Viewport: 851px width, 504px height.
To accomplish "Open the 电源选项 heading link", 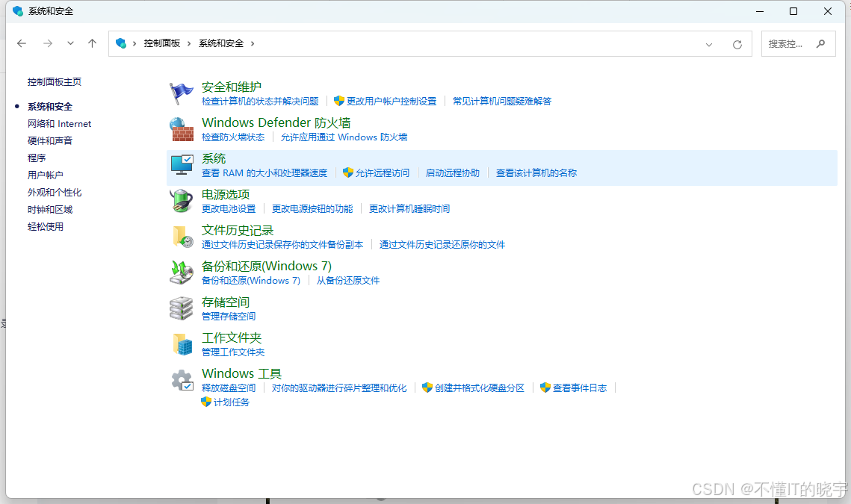I will tap(226, 194).
